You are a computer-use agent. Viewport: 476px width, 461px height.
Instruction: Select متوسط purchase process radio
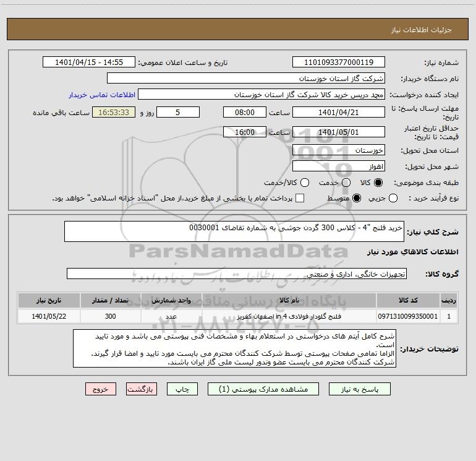tap(357, 198)
